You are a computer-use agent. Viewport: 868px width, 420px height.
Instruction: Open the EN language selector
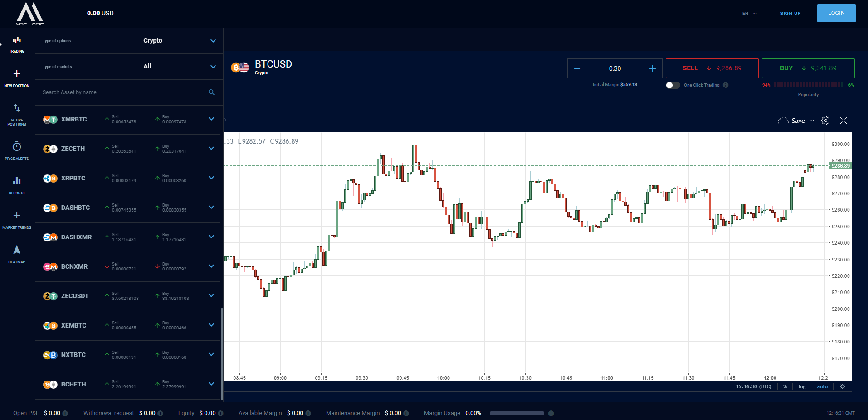pos(749,14)
